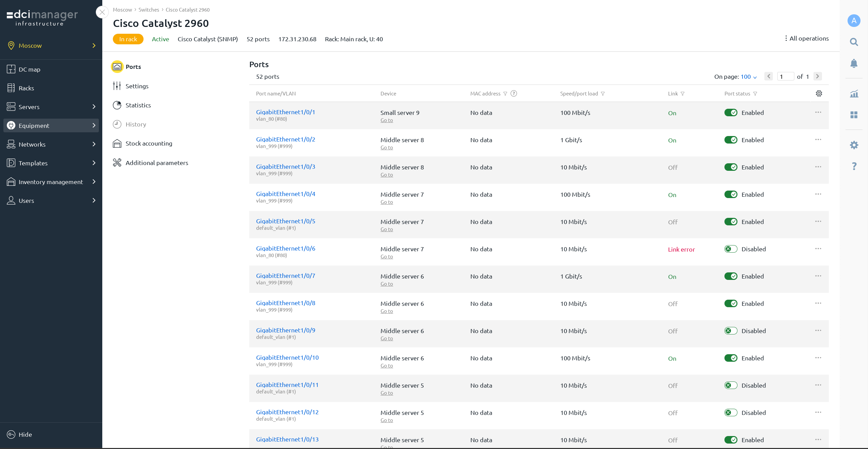868x449 pixels.
Task: Open the Statistics section
Action: pos(138,105)
